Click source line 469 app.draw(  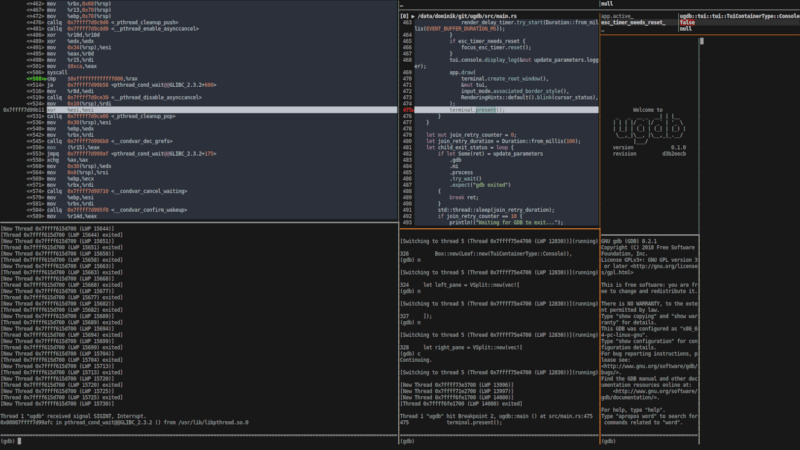[x=462, y=72]
